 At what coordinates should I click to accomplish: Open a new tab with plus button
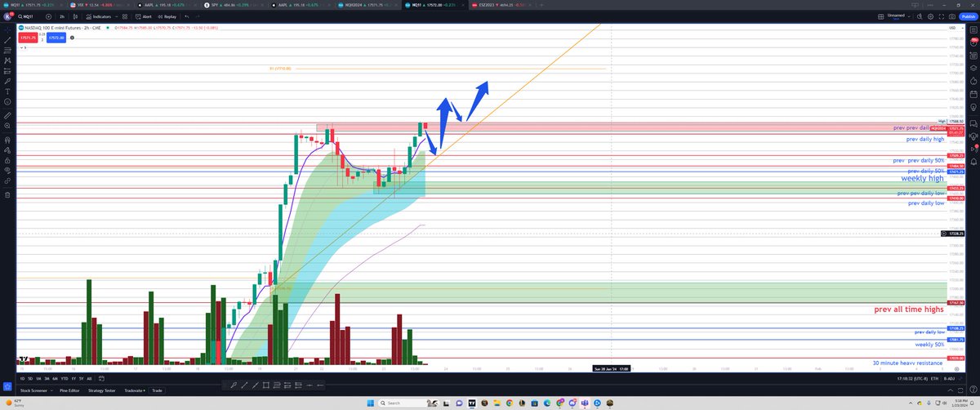tap(542, 4)
